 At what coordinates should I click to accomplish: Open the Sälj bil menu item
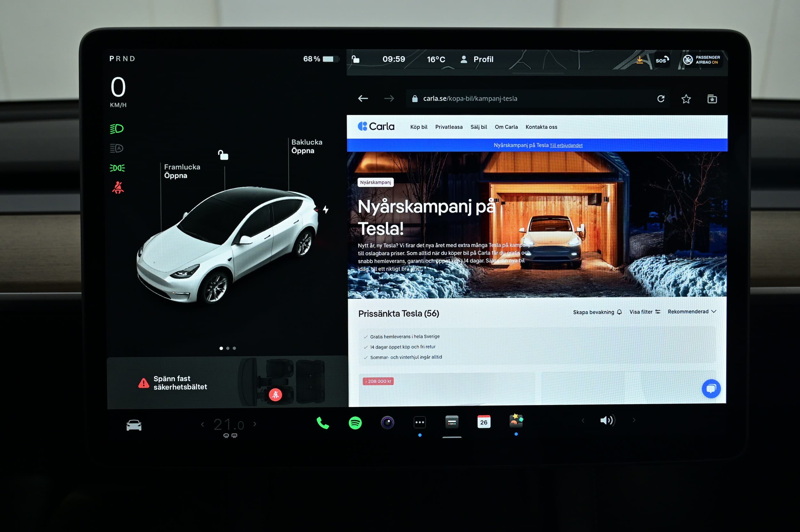(x=479, y=127)
